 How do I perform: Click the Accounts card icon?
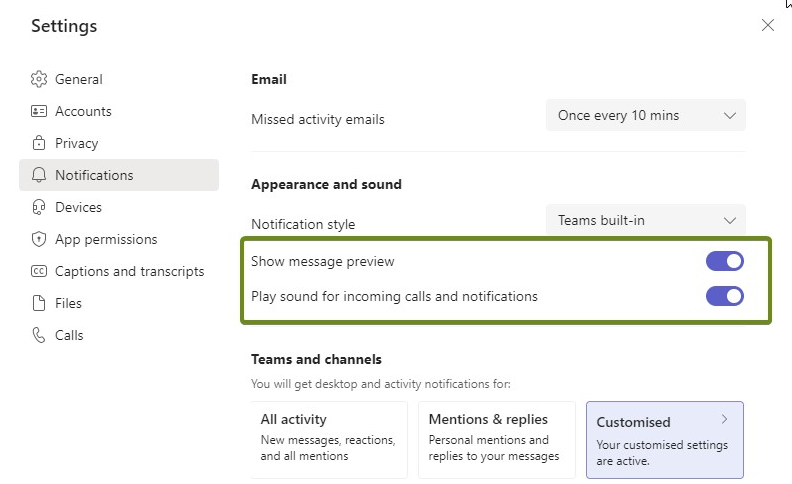[x=39, y=111]
